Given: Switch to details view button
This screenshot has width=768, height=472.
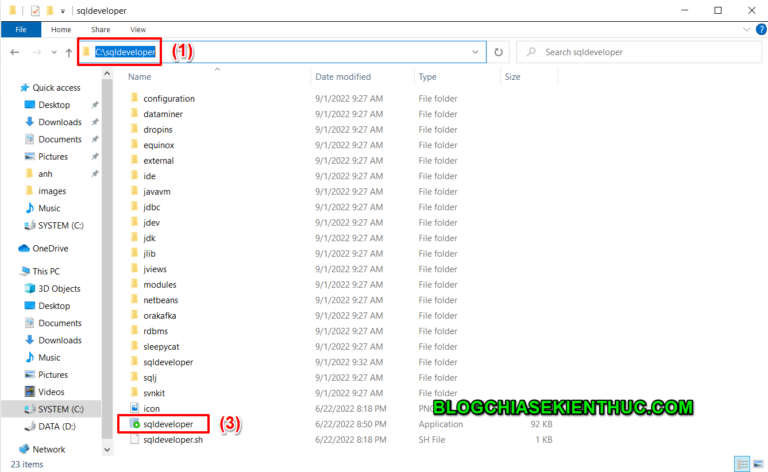Looking at the screenshot, I should click(x=742, y=464).
